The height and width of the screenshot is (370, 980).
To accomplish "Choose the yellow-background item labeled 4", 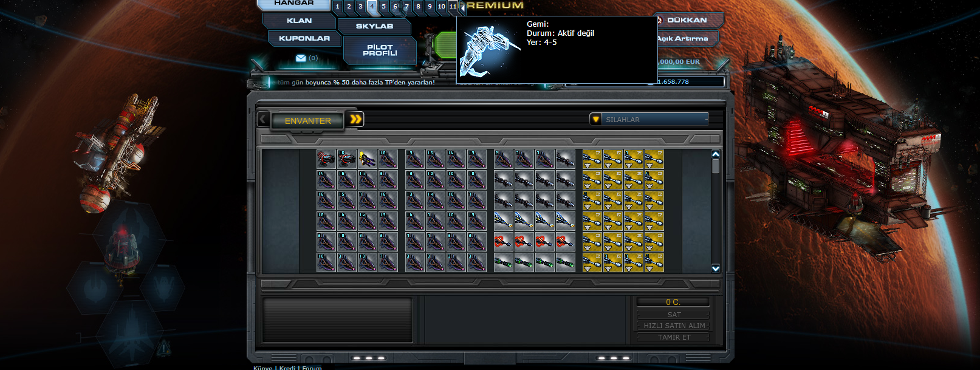I will [654, 180].
